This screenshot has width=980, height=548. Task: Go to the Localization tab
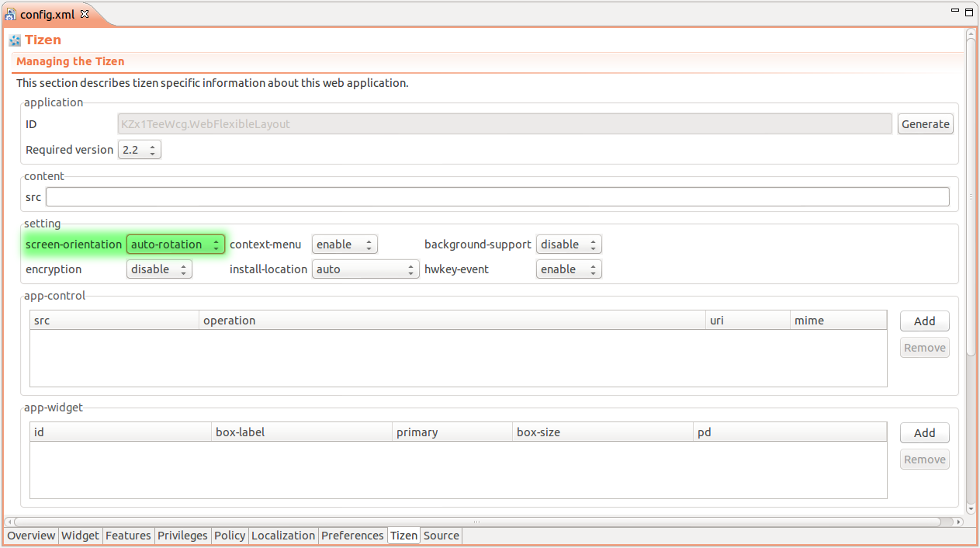click(283, 536)
